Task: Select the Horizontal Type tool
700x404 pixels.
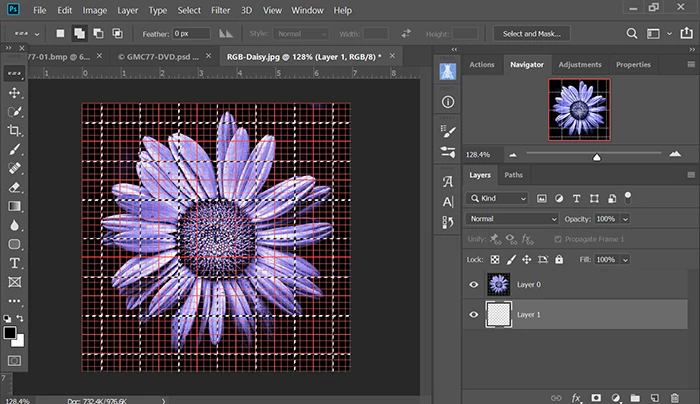Action: [x=15, y=262]
